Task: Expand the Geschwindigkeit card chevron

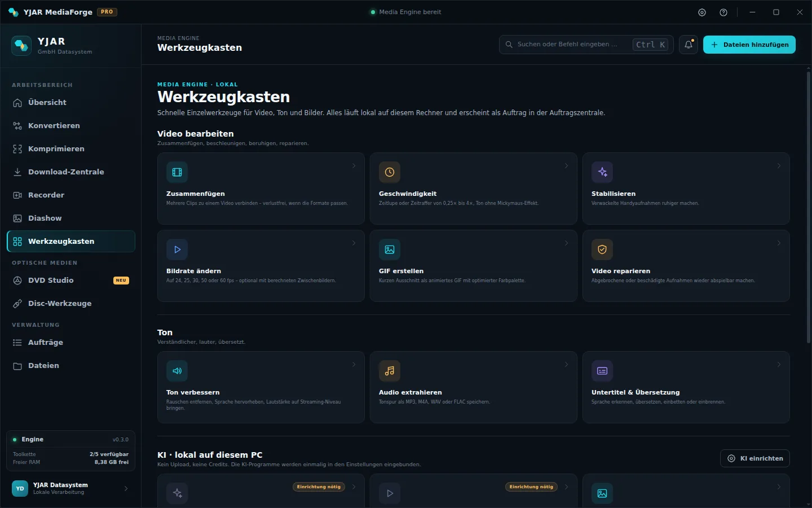Action: point(567,166)
